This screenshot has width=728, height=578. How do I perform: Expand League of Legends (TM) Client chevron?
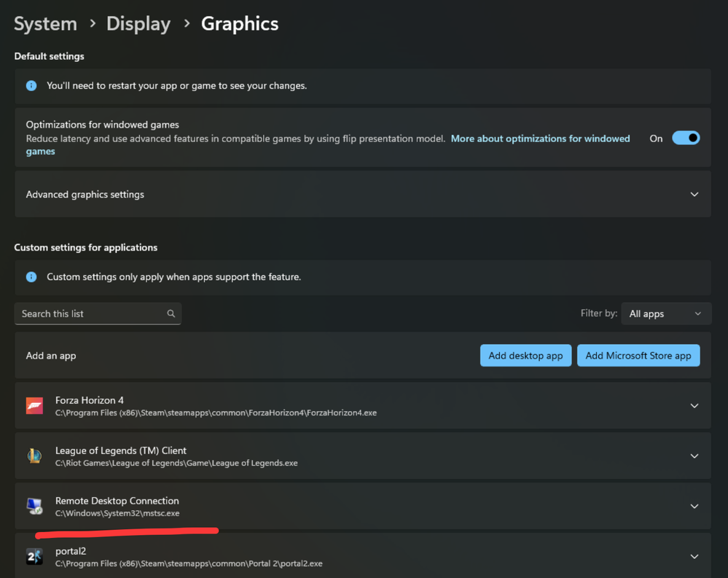tap(694, 456)
